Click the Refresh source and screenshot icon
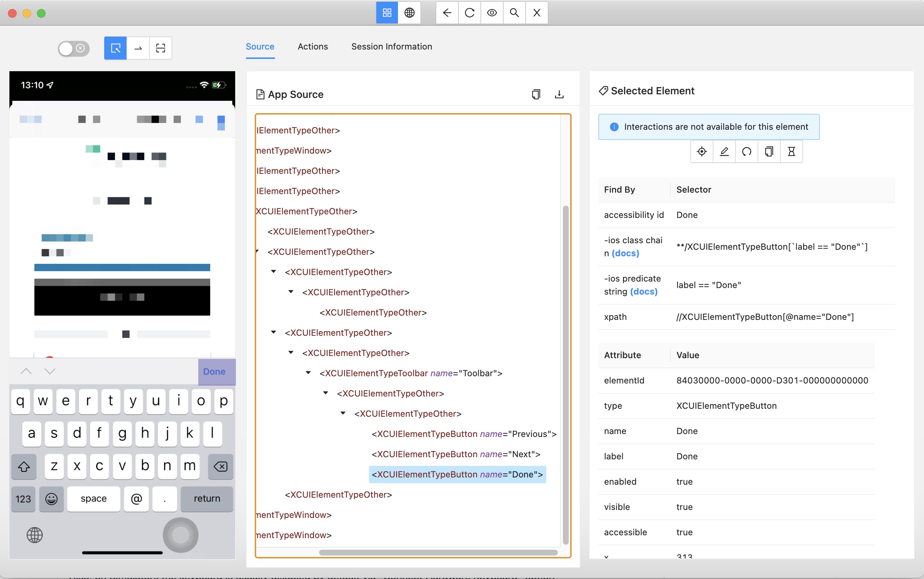 click(x=470, y=13)
